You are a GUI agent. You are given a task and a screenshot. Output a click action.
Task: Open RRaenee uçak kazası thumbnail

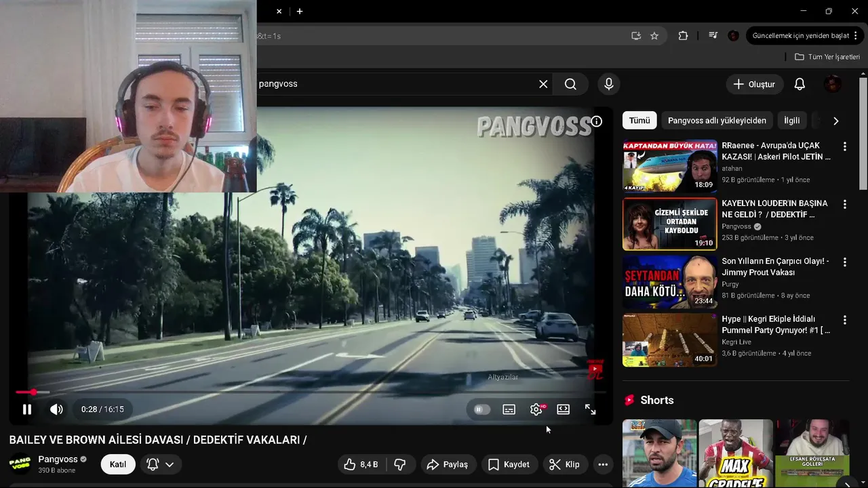(669, 166)
